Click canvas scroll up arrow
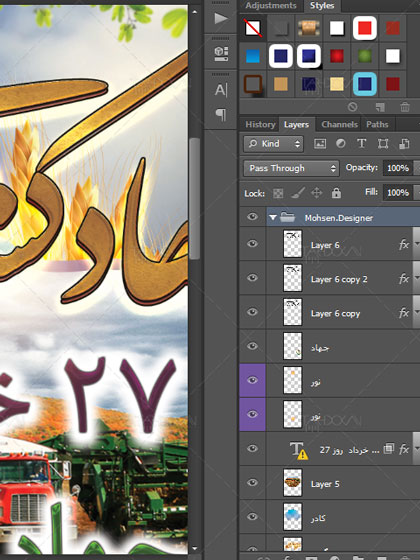420x560 pixels. point(194,12)
